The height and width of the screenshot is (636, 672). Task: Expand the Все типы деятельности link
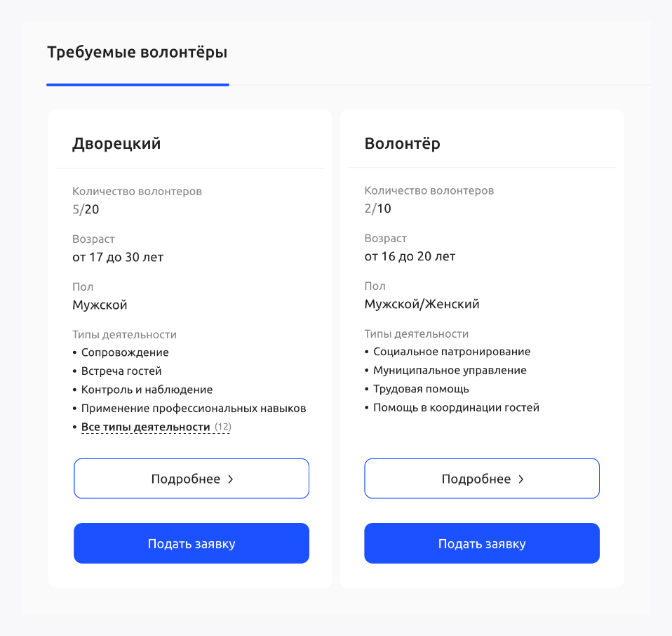click(x=146, y=427)
